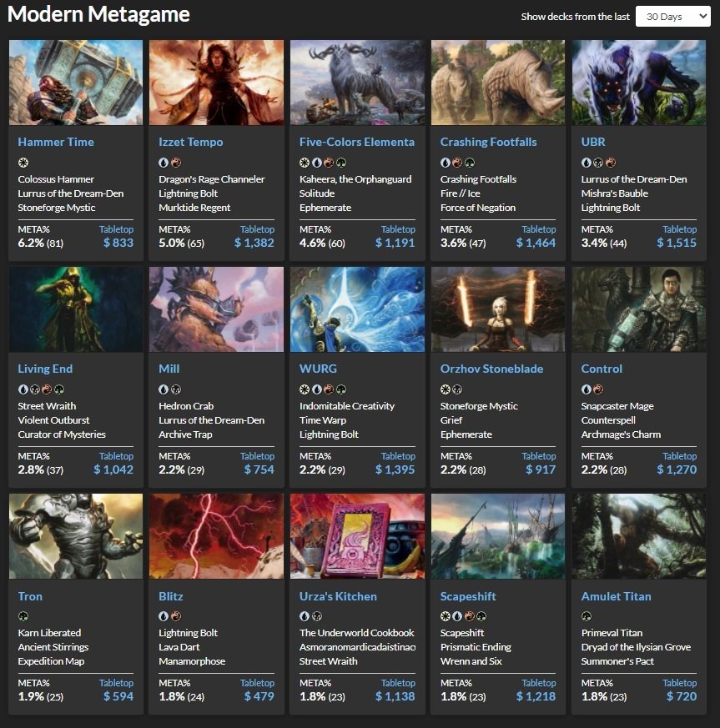720x728 pixels.
Task: Click the Colossus Hammer card name
Action: (x=56, y=179)
